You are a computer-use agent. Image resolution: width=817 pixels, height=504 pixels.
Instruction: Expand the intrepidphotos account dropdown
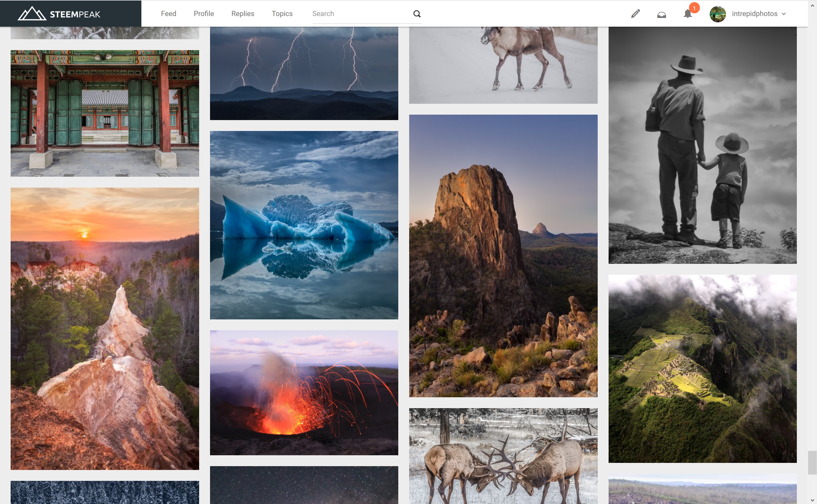click(x=784, y=14)
